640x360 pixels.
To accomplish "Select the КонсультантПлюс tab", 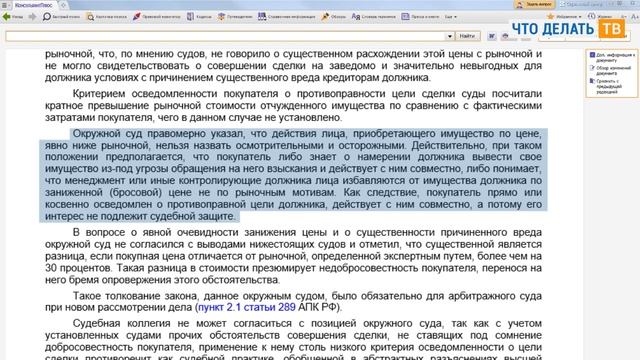I will (34, 5).
